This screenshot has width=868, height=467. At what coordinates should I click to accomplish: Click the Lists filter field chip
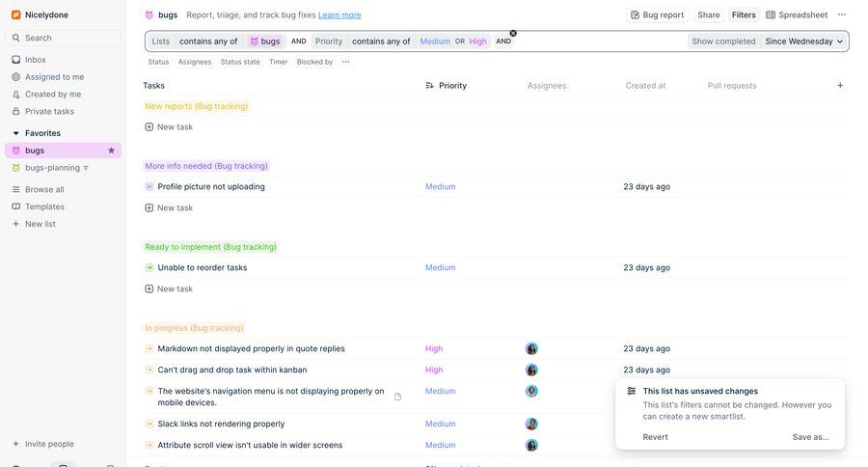pos(160,41)
